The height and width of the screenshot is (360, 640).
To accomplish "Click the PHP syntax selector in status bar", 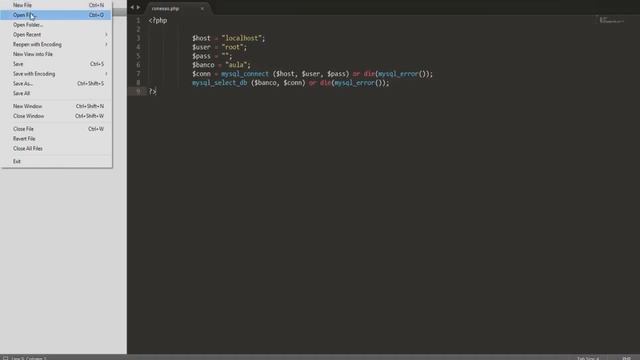I will coord(626,358).
